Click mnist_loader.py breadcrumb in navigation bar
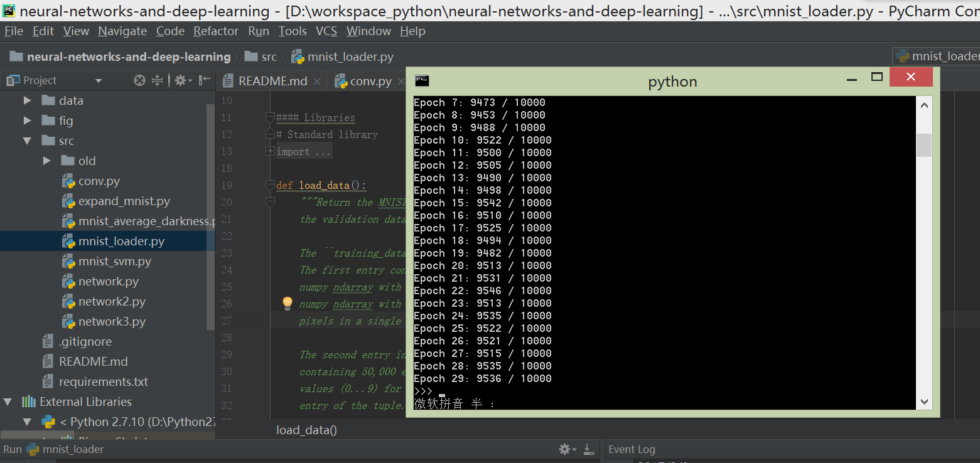 pyautogui.click(x=343, y=56)
